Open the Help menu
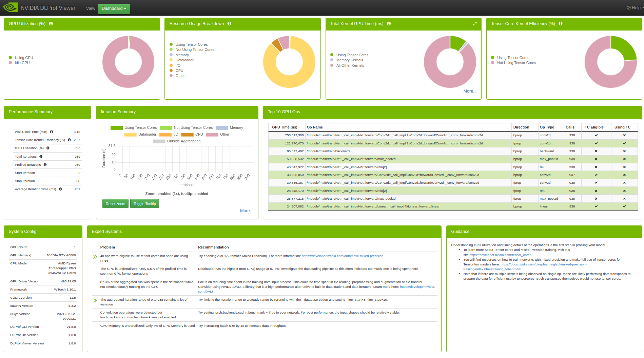The height and width of the screenshot is (358, 644). click(635, 8)
